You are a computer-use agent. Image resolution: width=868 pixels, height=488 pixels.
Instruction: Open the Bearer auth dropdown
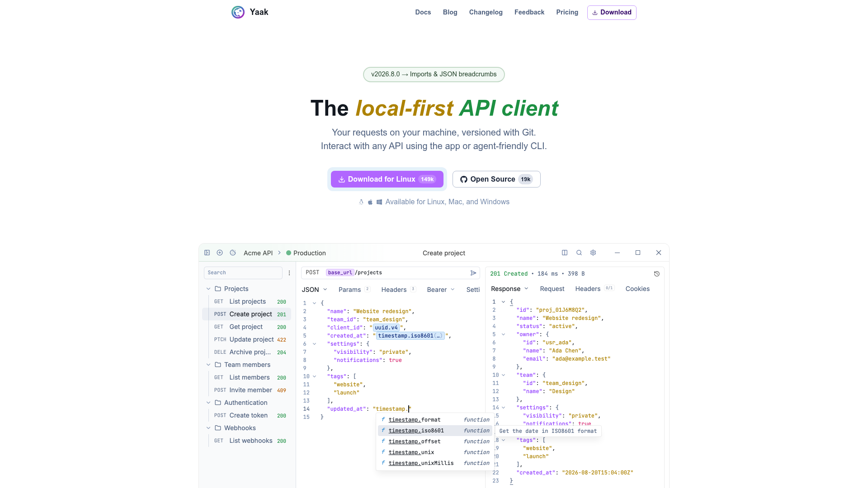tap(441, 290)
